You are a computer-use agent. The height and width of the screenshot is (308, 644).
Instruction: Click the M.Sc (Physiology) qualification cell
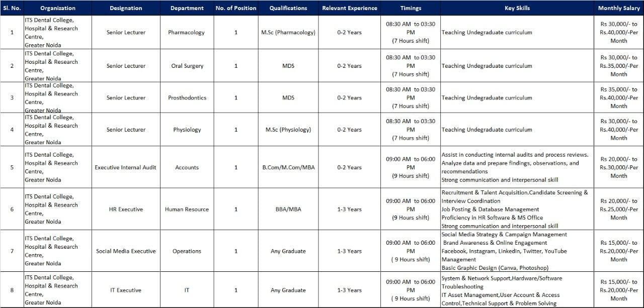pyautogui.click(x=288, y=130)
